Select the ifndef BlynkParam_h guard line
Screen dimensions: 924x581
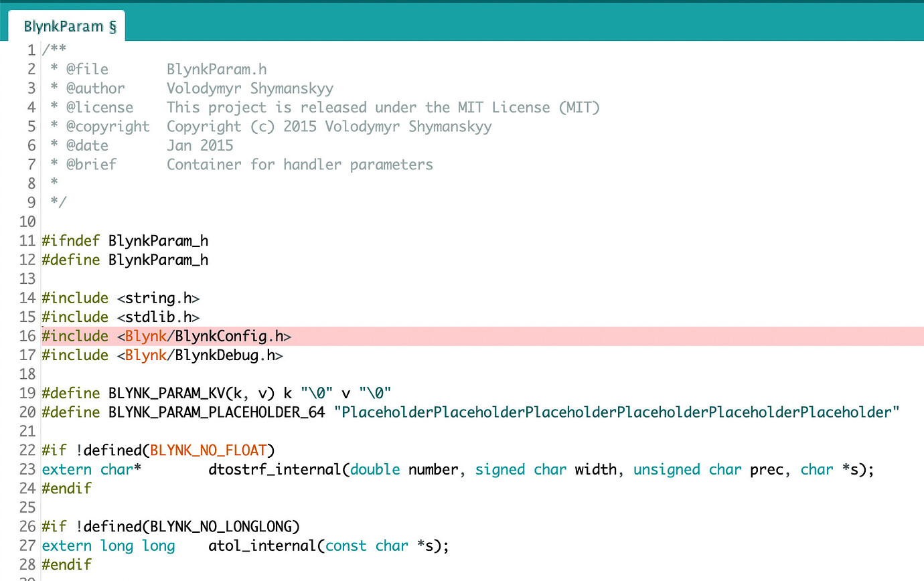click(x=126, y=240)
